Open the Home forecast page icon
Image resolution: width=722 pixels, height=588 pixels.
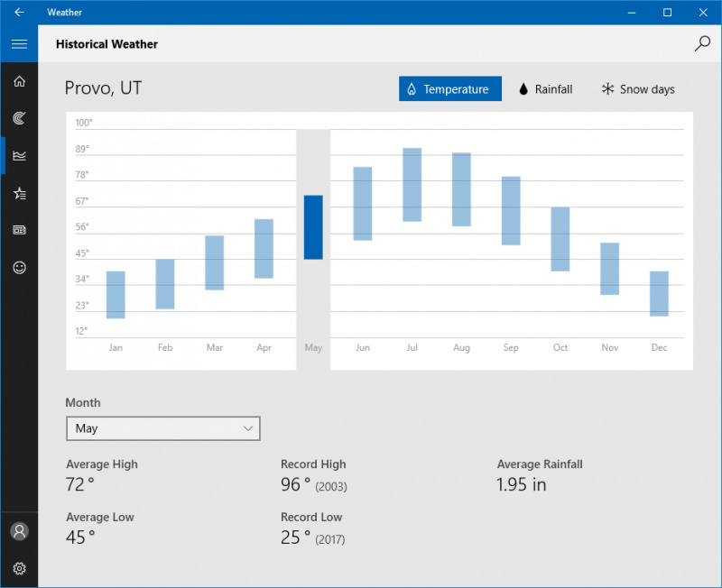[19, 81]
